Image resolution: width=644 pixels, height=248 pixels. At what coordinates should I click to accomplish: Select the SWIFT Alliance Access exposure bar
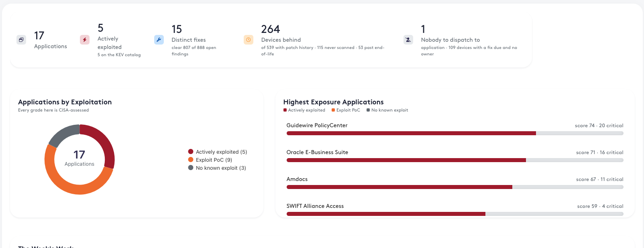pos(455,214)
